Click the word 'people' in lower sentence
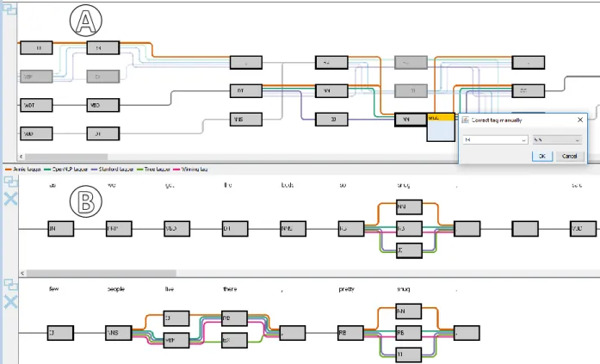Viewport: 600px width, 364px height. click(116, 289)
